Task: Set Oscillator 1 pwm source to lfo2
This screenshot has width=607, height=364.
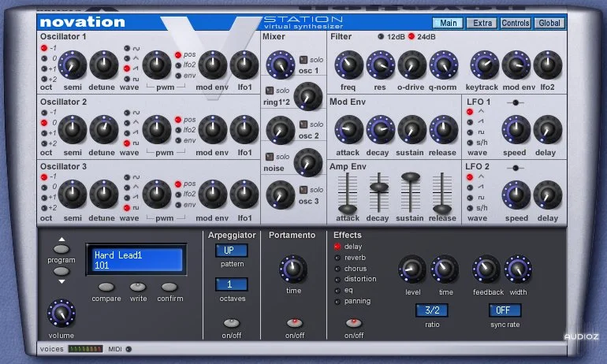Action: click(178, 65)
